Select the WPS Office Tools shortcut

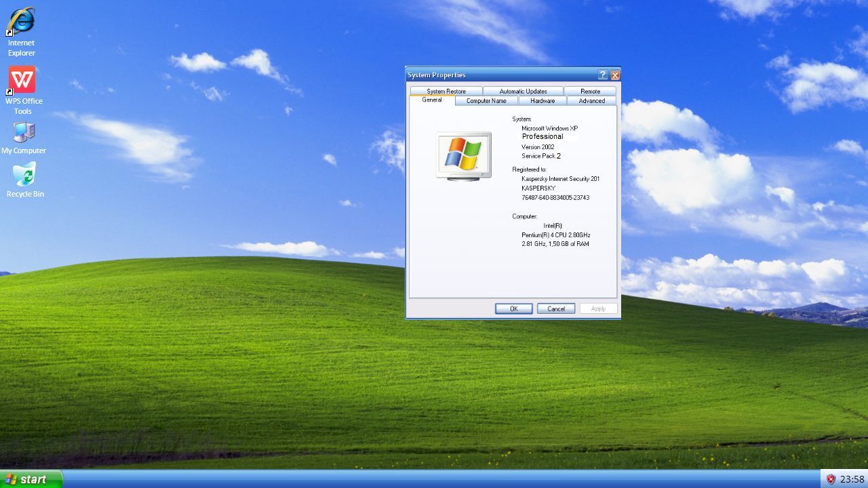[x=22, y=90]
